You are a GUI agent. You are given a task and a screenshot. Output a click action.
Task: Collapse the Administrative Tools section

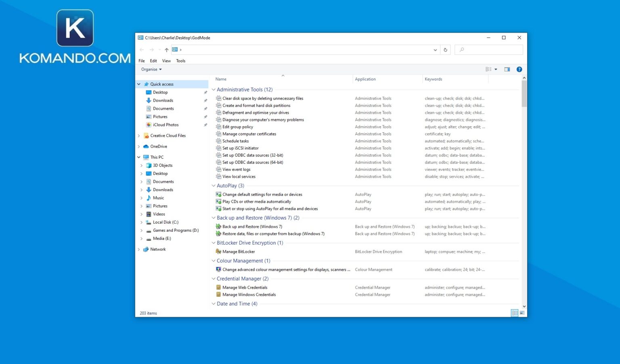pyautogui.click(x=214, y=89)
